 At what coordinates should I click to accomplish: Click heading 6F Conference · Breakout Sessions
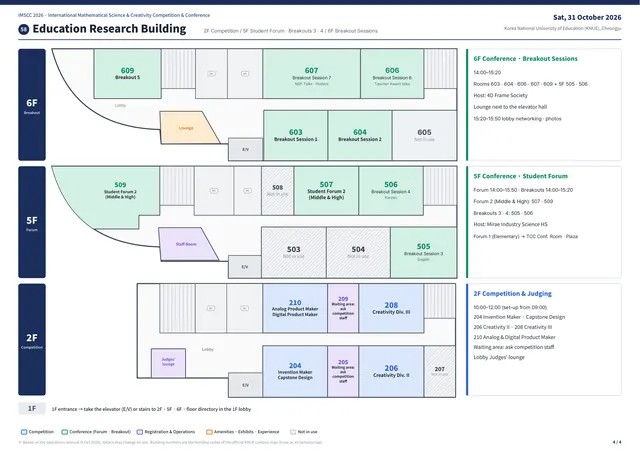click(x=525, y=59)
